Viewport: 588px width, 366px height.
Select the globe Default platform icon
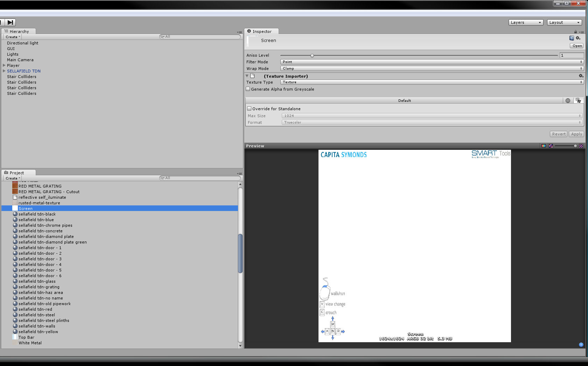pyautogui.click(x=567, y=100)
